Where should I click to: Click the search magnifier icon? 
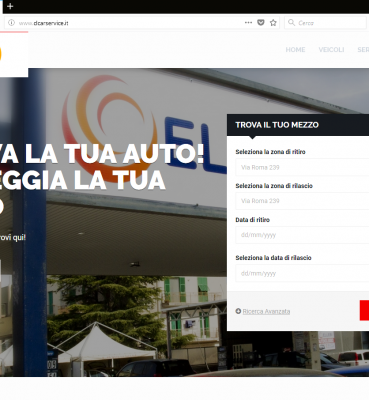[291, 23]
